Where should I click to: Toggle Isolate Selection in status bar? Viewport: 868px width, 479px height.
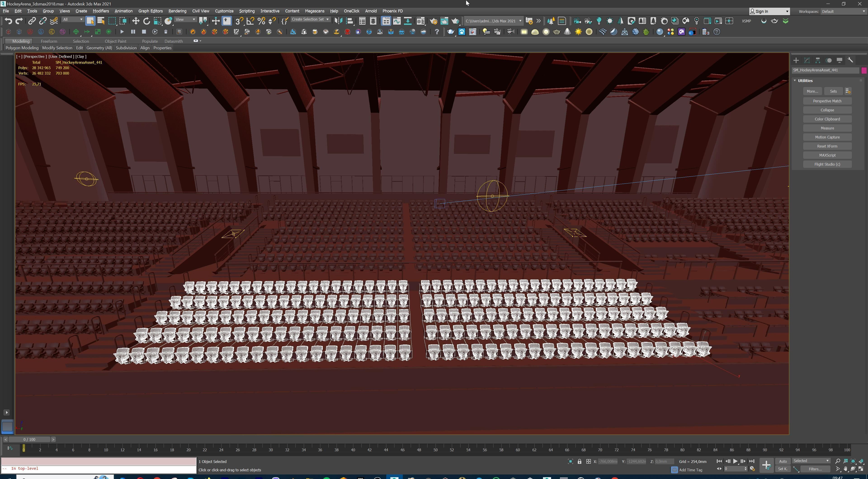tap(571, 461)
